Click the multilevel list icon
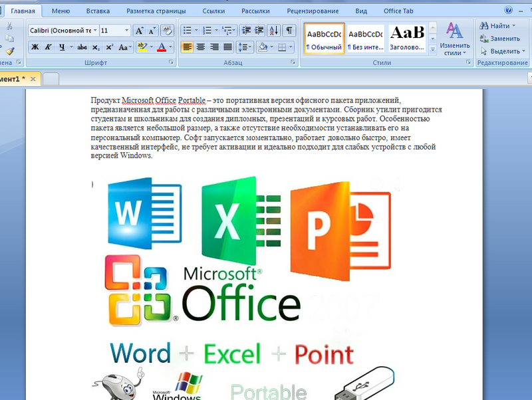532x400 pixels. click(227, 31)
